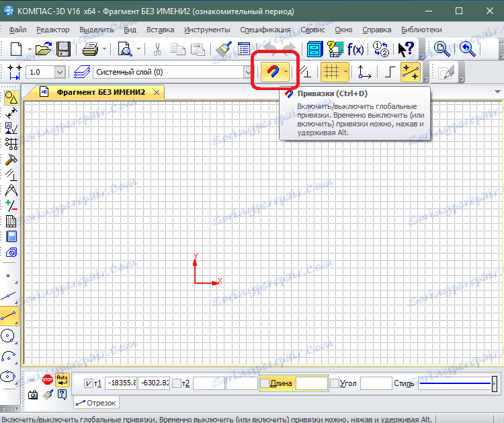
Task: Select the line segment tool in sidebar
Action: pos(9,316)
